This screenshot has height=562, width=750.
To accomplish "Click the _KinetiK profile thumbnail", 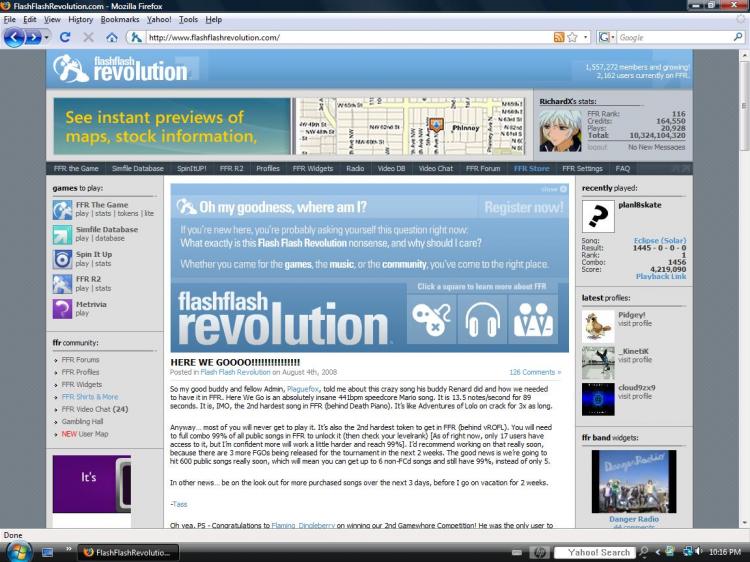I will pyautogui.click(x=598, y=363).
